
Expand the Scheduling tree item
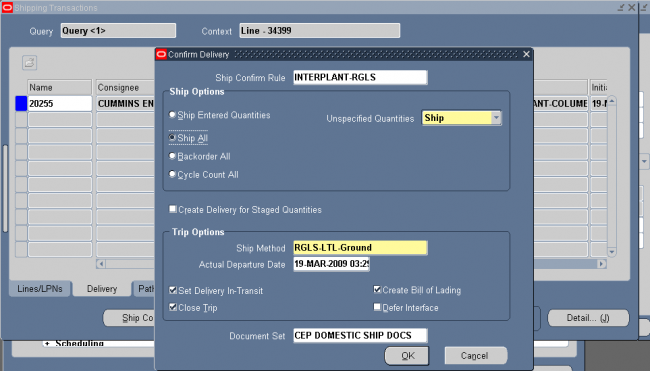47,343
